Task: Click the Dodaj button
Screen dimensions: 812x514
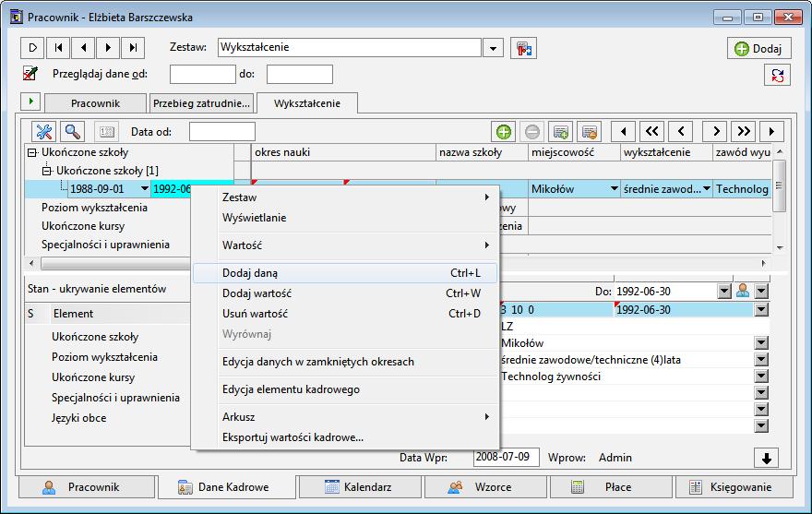Action: pos(758,48)
